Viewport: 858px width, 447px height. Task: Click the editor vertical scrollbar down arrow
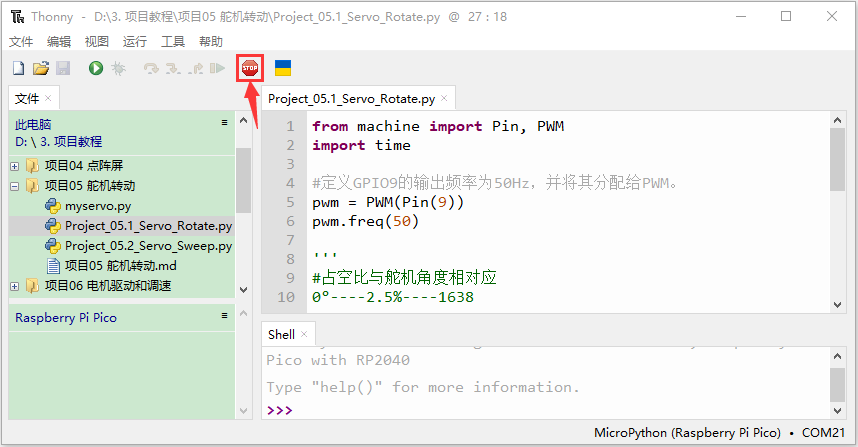[837, 305]
